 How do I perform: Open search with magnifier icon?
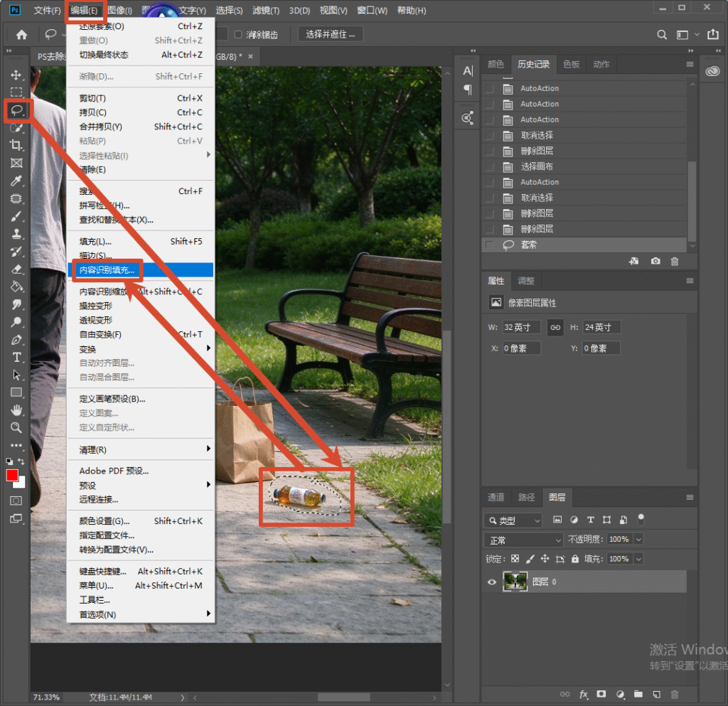pos(662,35)
